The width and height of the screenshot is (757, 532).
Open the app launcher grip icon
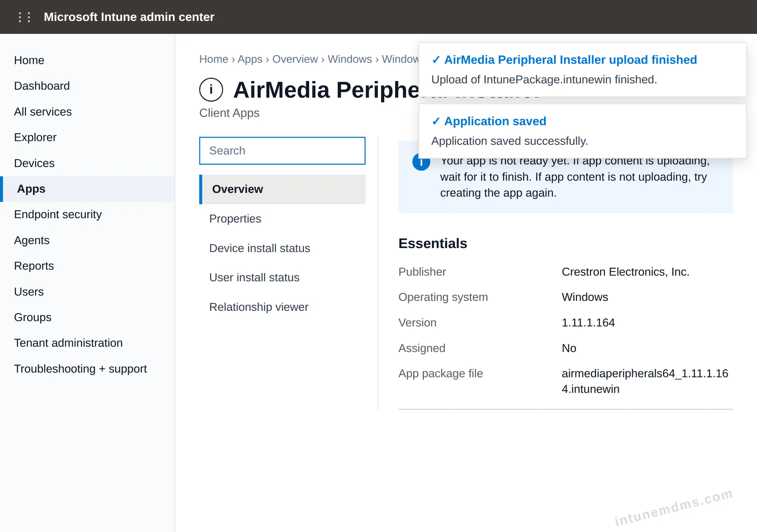click(x=25, y=17)
